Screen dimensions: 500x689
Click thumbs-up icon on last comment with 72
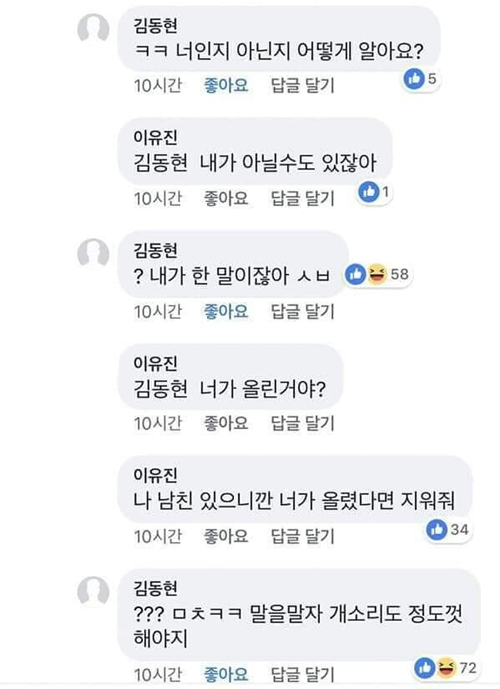click(x=424, y=668)
